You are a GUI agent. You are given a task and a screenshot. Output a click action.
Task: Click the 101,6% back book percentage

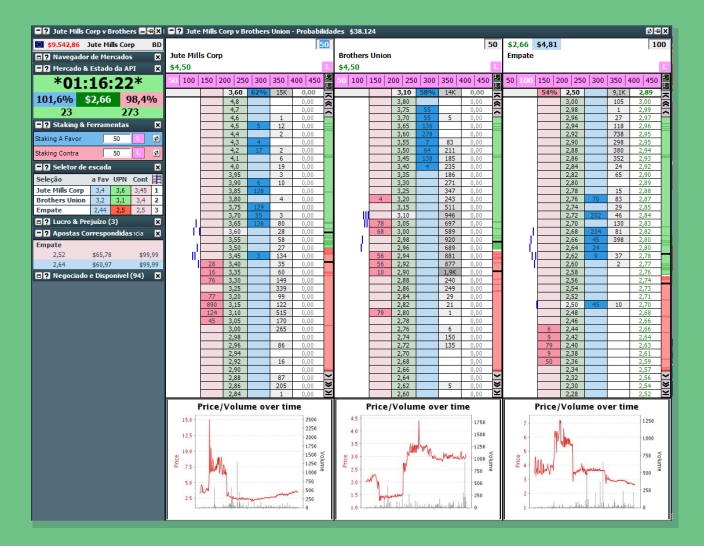point(54,99)
